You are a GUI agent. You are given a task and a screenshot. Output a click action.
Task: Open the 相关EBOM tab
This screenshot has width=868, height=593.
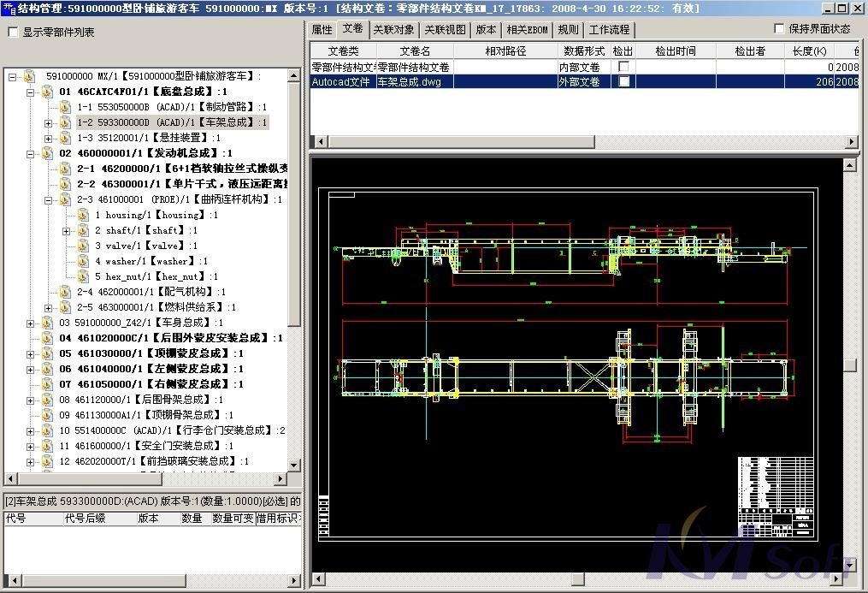point(527,30)
